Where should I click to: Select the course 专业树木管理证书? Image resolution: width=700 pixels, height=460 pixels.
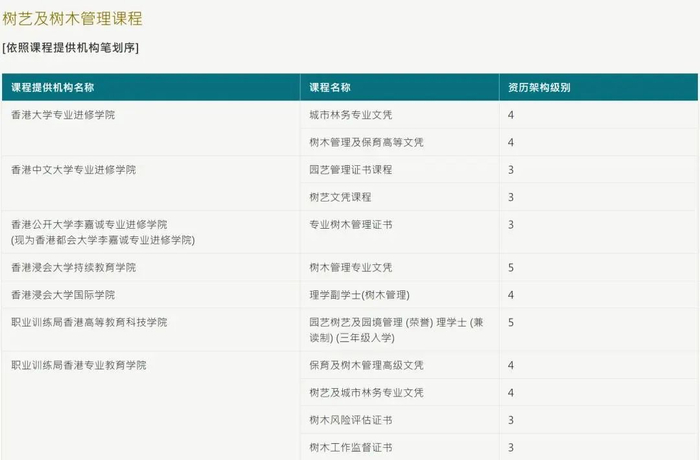(x=350, y=224)
